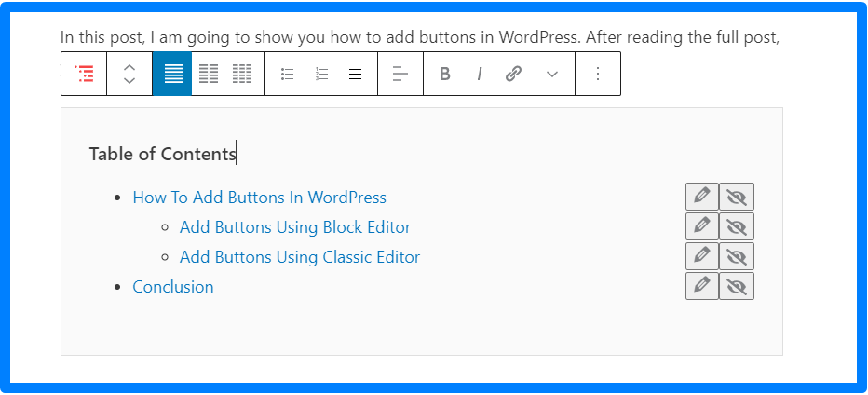Viewport: 868px width, 395px height.
Task: Open the How To Add Buttons In WordPress link
Action: [259, 197]
